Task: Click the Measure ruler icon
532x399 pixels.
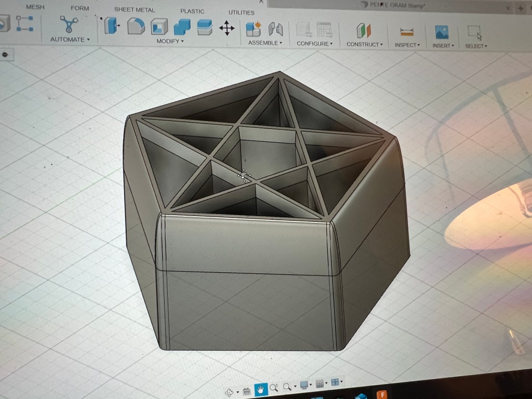Action: (406, 32)
